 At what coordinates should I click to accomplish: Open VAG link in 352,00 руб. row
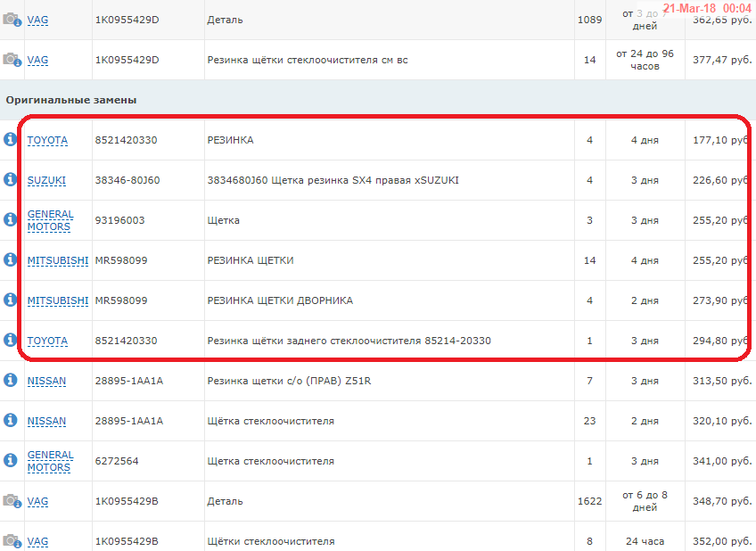coord(37,541)
